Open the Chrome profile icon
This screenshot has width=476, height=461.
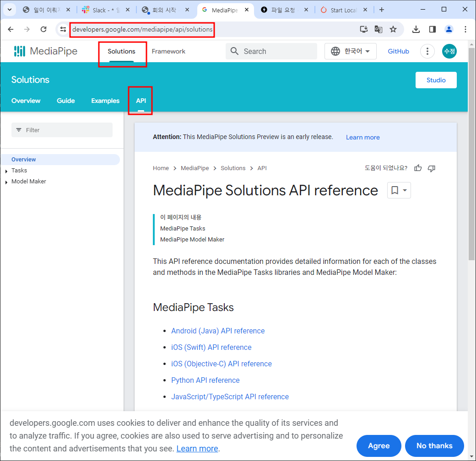coord(449,29)
